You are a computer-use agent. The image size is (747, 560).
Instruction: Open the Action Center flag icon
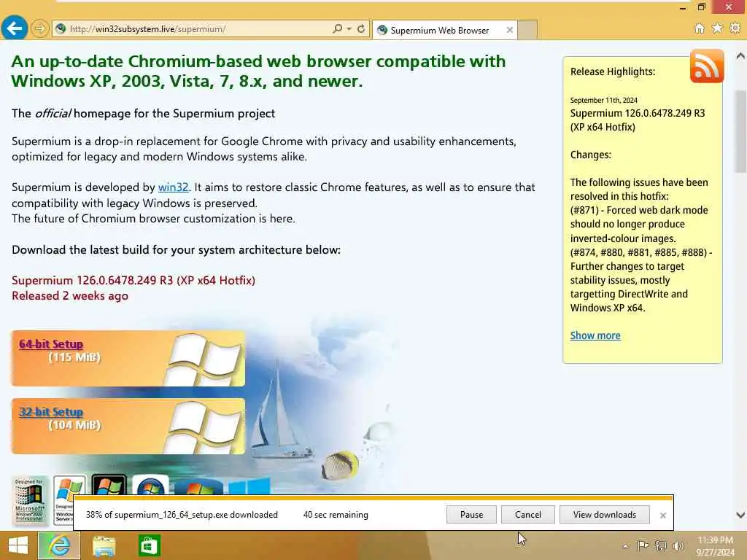pos(643,545)
